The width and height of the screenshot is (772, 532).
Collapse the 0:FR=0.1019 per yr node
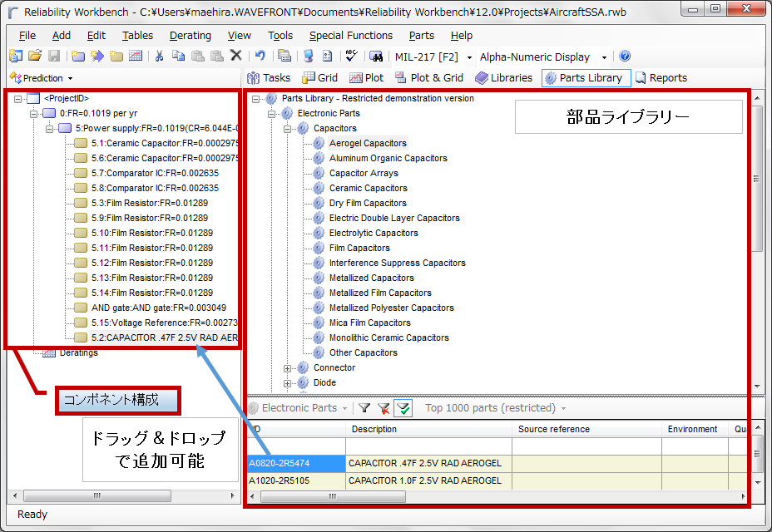click(x=33, y=114)
